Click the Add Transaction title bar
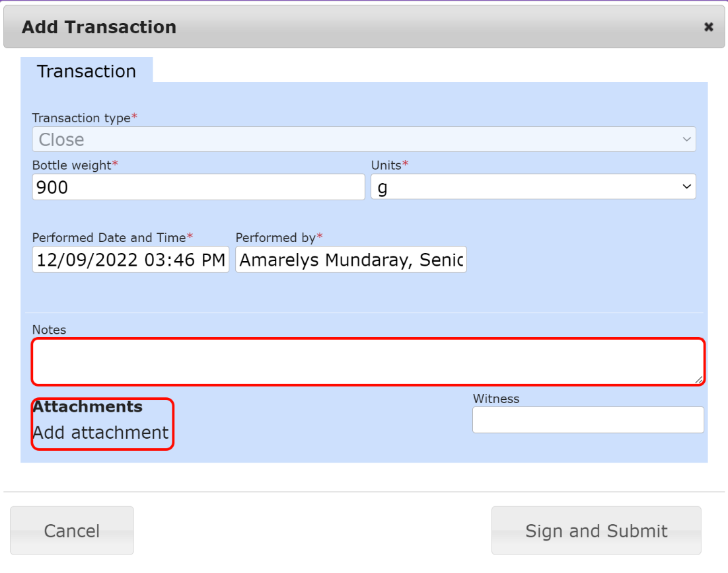728x573 pixels. point(330,27)
